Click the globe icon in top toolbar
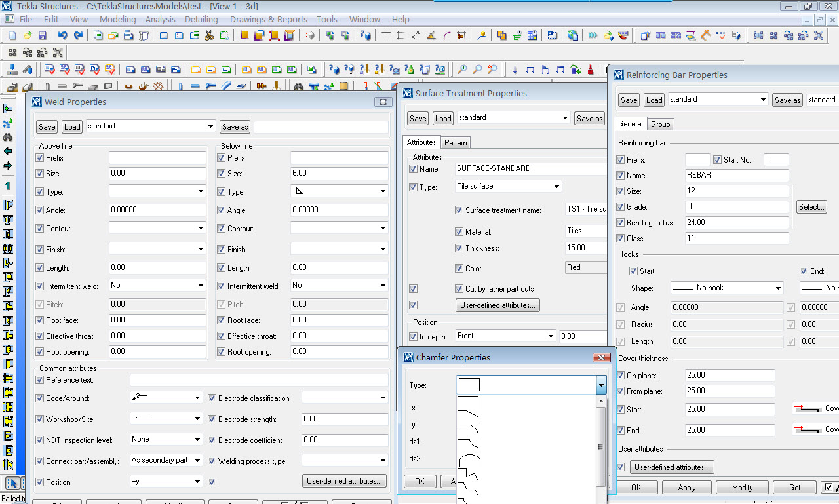 tap(573, 35)
